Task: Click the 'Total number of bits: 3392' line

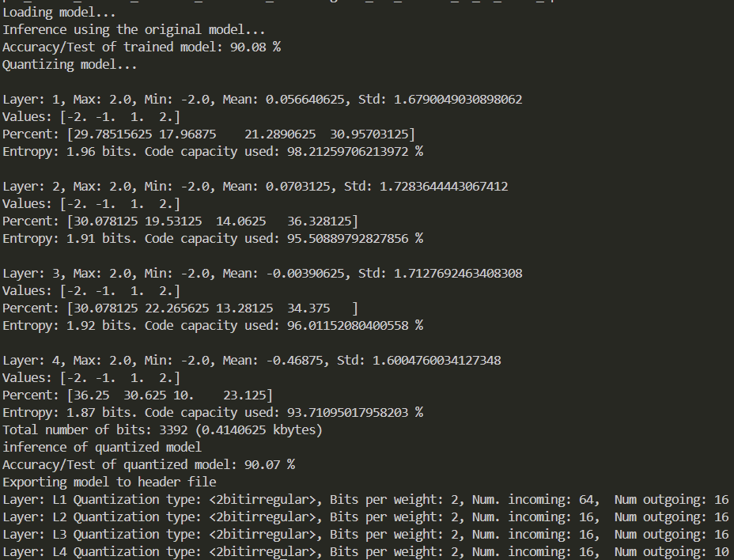Action: (x=162, y=430)
